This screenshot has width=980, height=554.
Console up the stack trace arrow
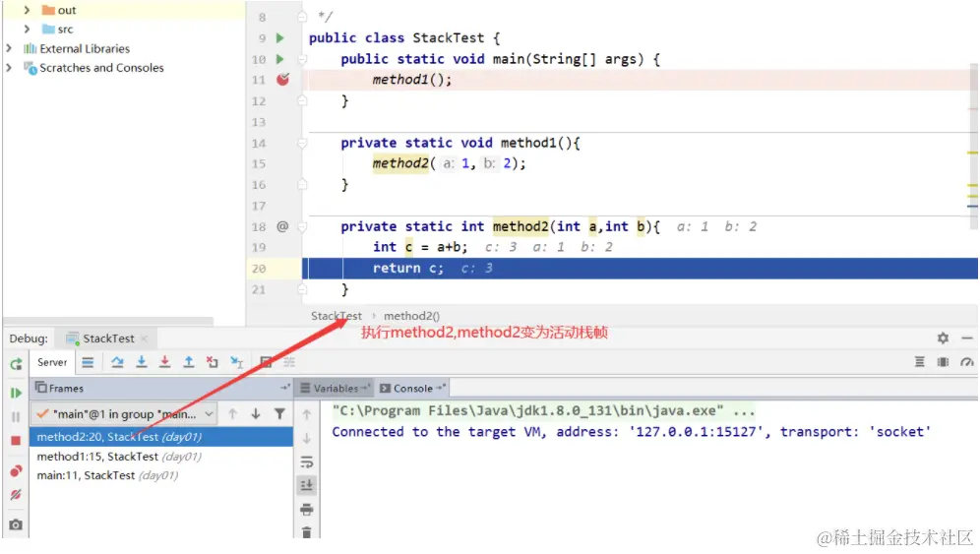coord(306,414)
